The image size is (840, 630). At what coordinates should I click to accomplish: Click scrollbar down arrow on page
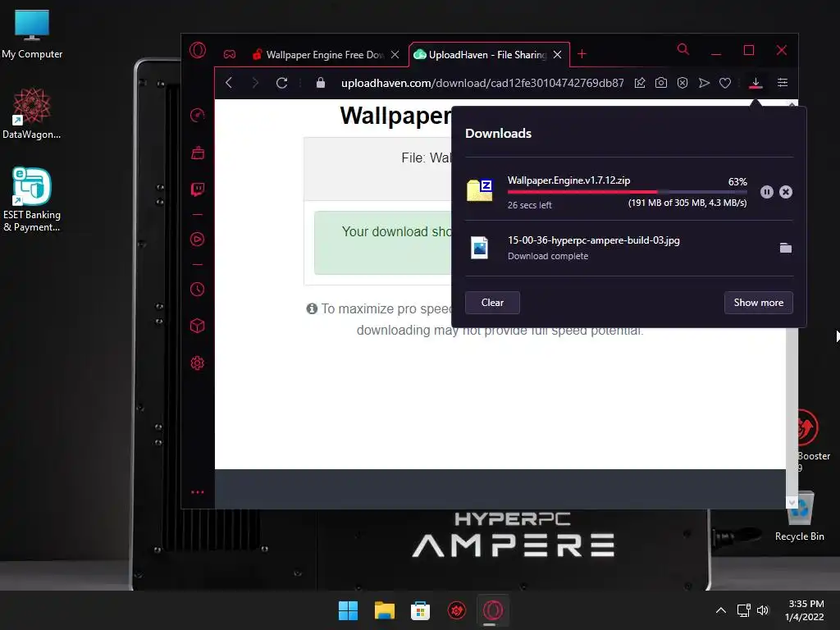click(792, 503)
